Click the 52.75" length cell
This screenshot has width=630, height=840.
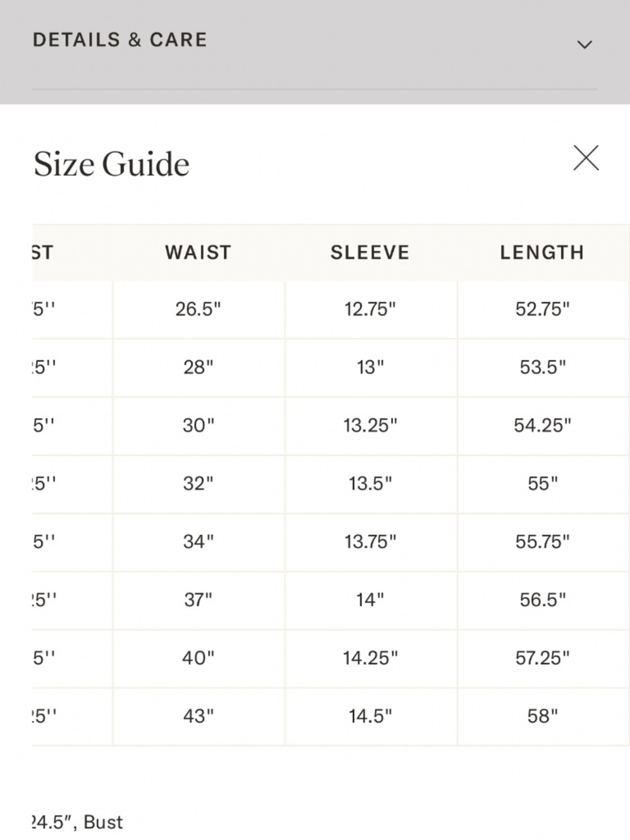(542, 309)
